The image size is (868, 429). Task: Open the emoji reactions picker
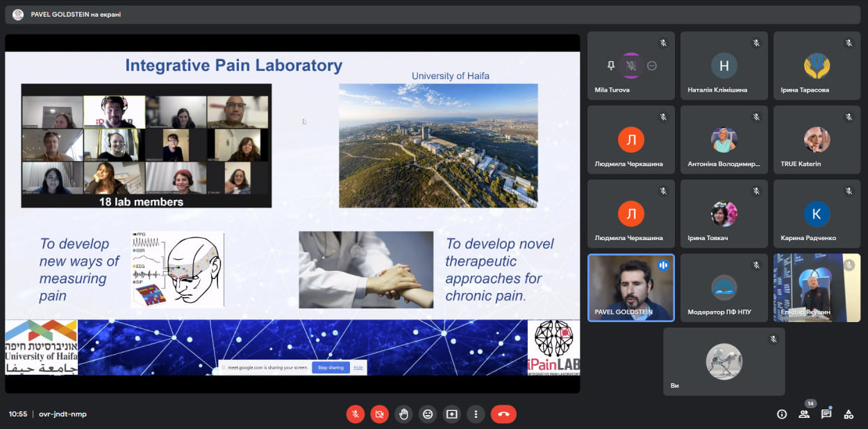[x=428, y=414]
